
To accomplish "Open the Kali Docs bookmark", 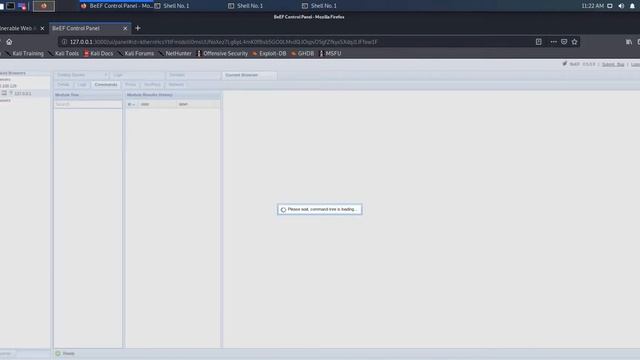I will [x=98, y=53].
